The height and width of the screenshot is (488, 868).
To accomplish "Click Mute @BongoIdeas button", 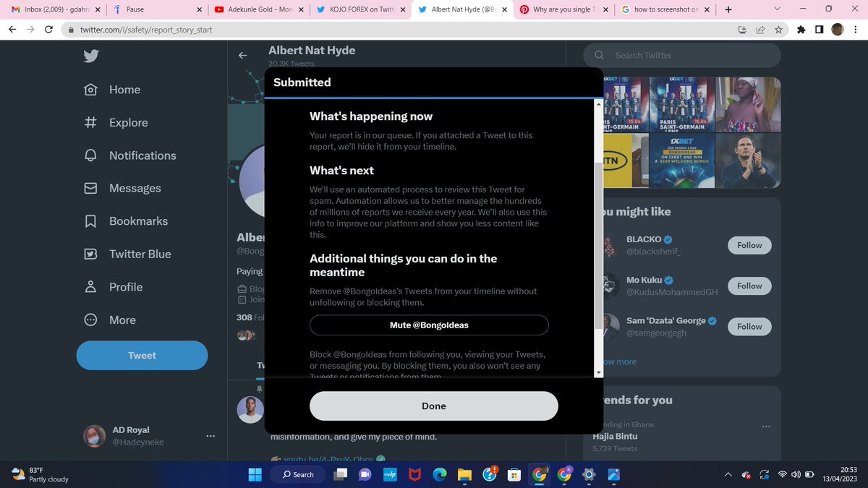I will pos(429,325).
